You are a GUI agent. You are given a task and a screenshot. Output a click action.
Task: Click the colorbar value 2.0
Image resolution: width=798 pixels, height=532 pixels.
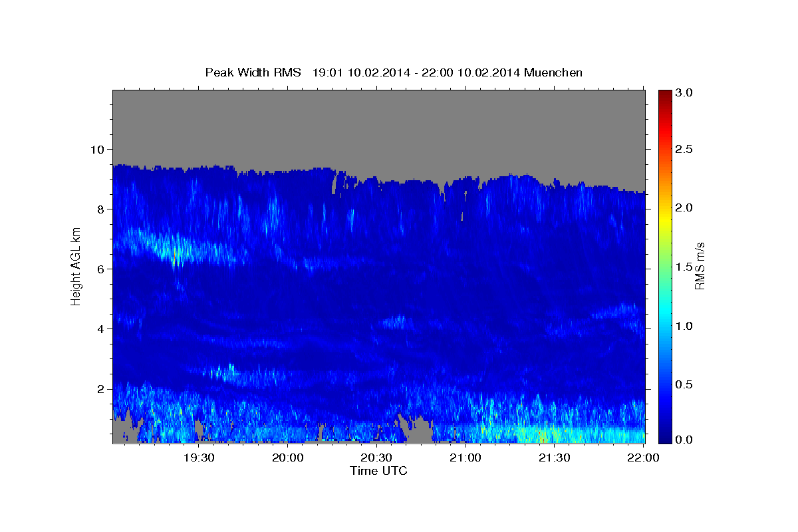(684, 207)
